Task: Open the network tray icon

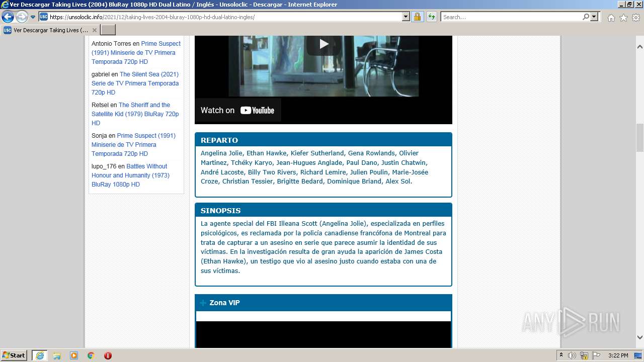Action: point(584,355)
